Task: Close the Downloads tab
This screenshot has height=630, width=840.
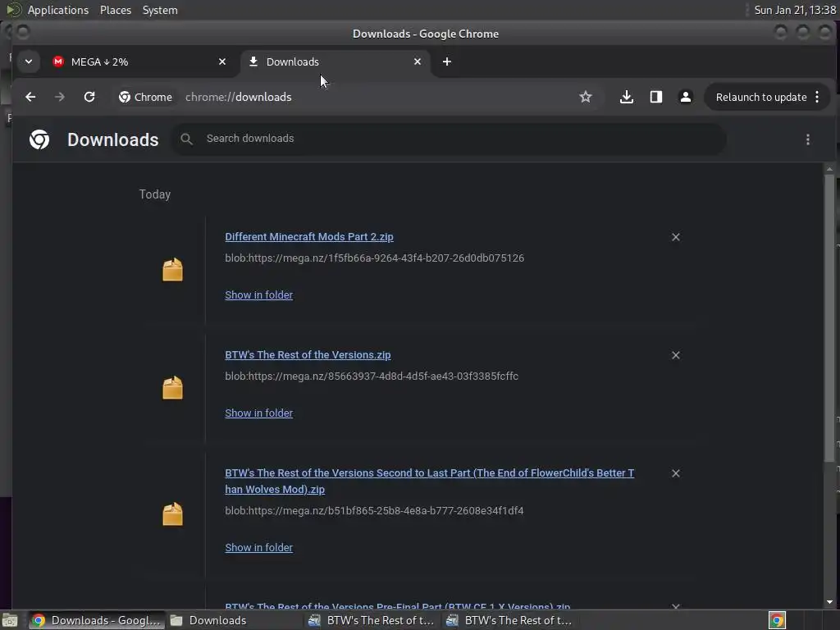Action: [418, 62]
